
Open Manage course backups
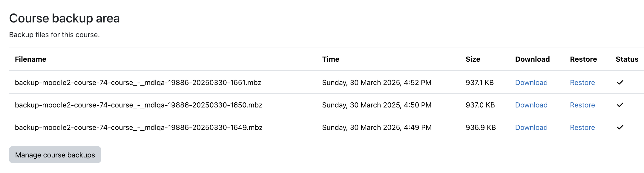(x=55, y=155)
